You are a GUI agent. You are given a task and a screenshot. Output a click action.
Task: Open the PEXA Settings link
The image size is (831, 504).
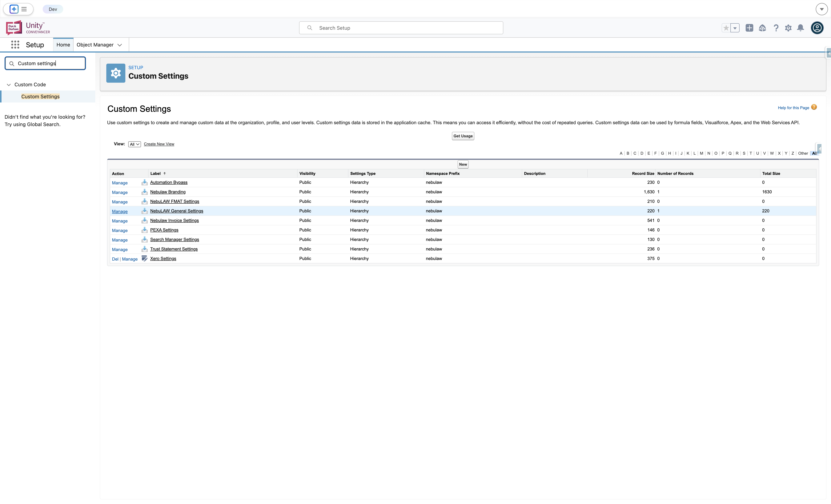[x=164, y=230]
